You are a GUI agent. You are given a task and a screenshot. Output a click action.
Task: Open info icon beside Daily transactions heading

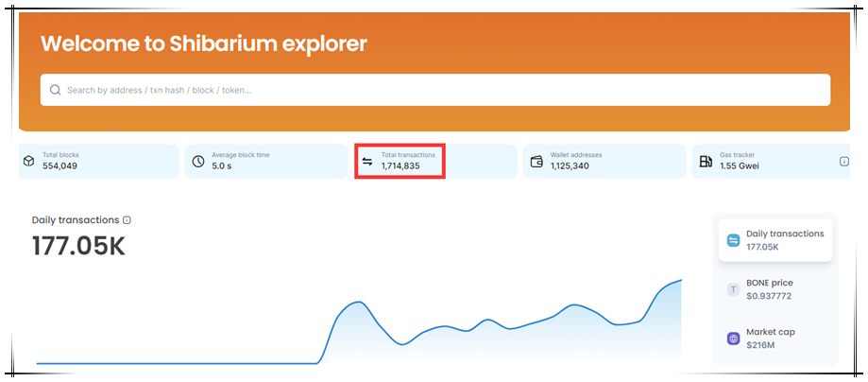click(x=128, y=220)
